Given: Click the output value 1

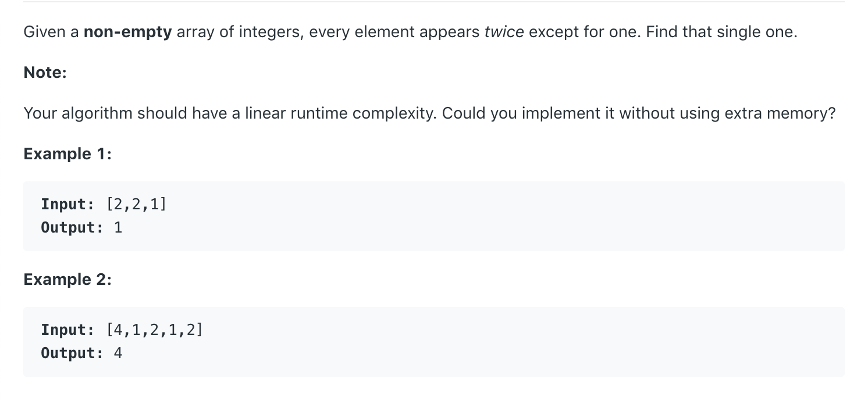Looking at the screenshot, I should click(118, 227).
